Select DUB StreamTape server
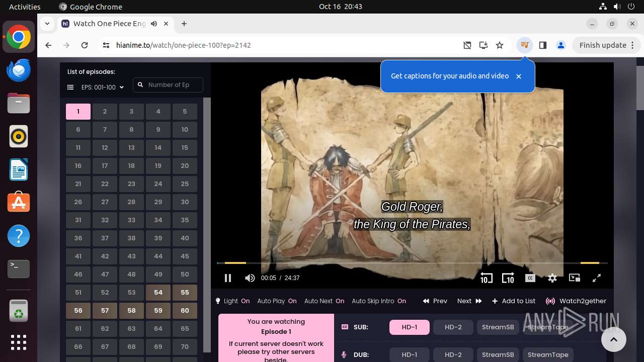The width and height of the screenshot is (644, 362). 548,355
